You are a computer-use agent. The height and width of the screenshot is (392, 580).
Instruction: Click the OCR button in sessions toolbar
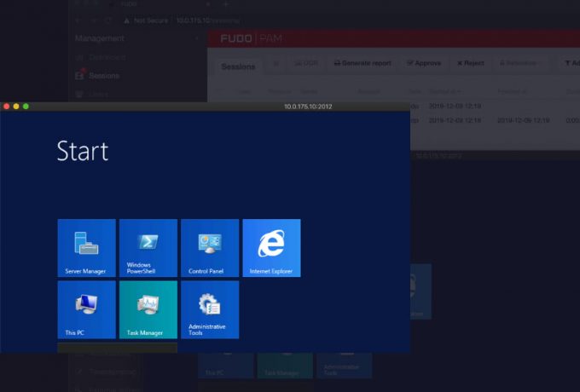tap(306, 63)
